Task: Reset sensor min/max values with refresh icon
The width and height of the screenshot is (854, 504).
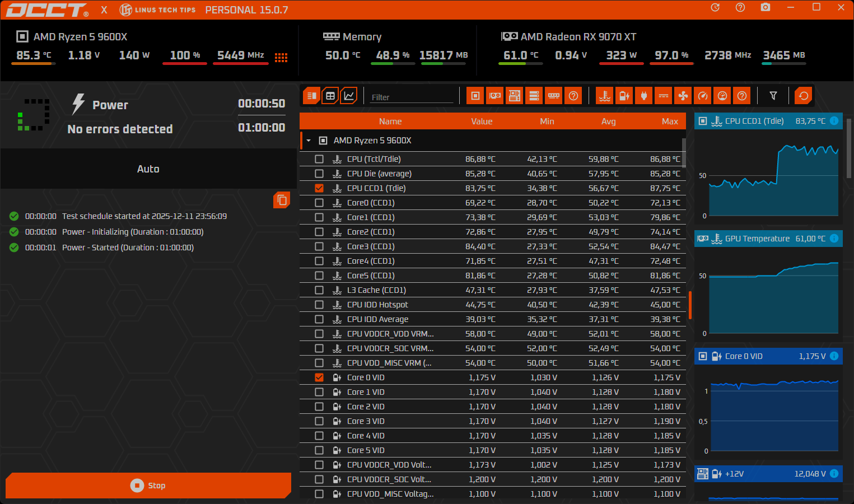Action: click(x=804, y=96)
